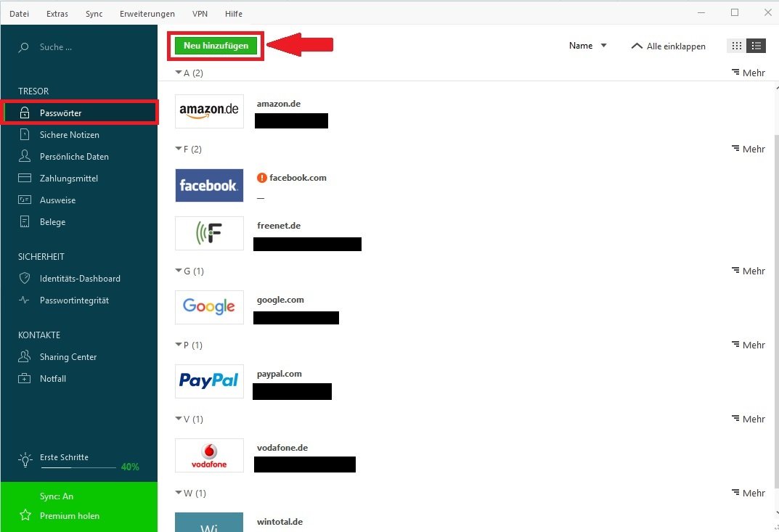Select the google.com entry name
The height and width of the screenshot is (532, 779).
click(x=280, y=300)
